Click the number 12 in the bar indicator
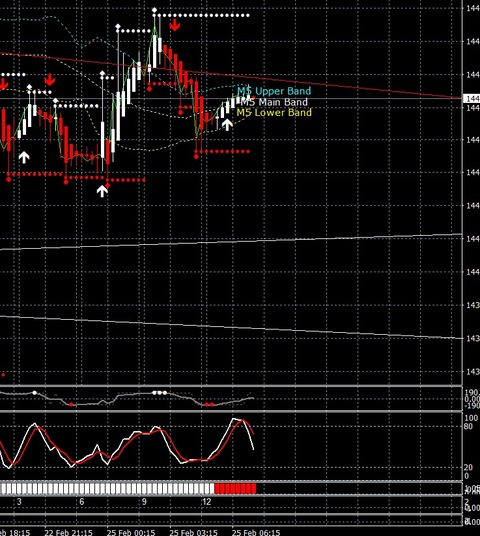This screenshot has height=536, width=480. 206,501
